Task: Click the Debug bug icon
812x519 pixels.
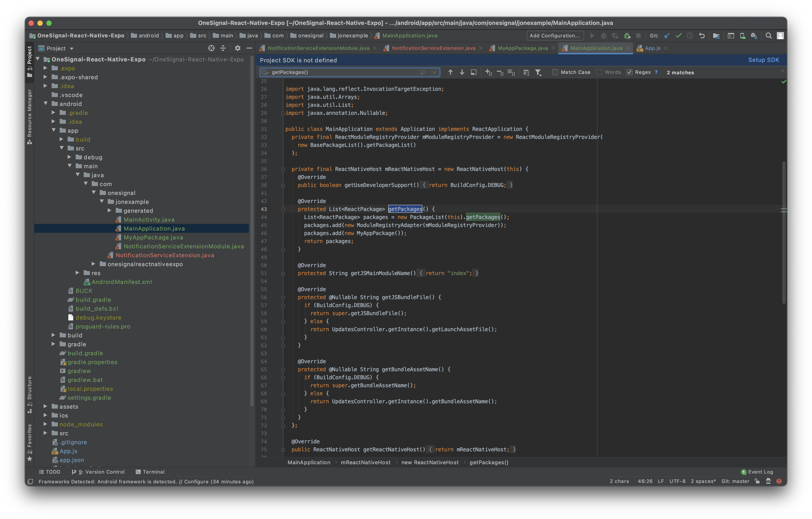Action: [604, 36]
